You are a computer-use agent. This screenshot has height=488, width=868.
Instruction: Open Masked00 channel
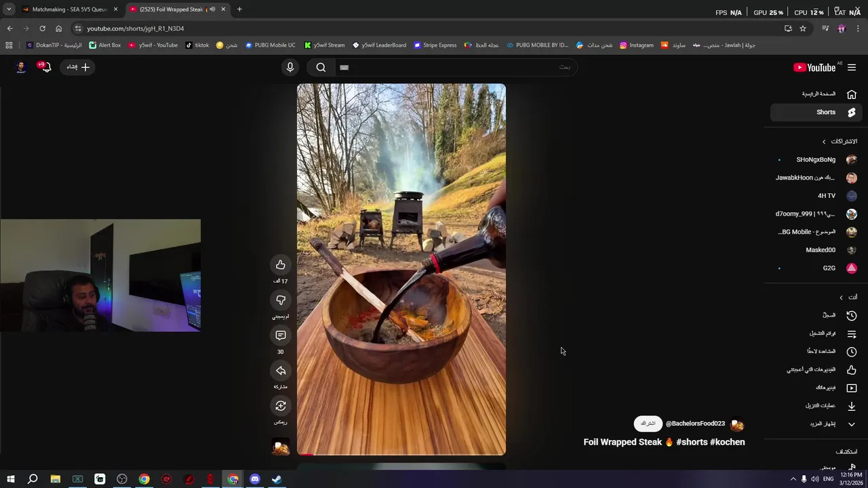[816, 250]
